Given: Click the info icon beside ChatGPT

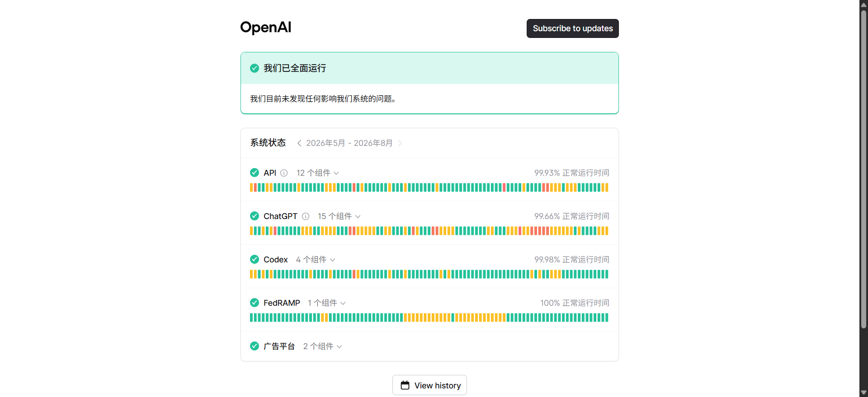Looking at the screenshot, I should coord(306,216).
